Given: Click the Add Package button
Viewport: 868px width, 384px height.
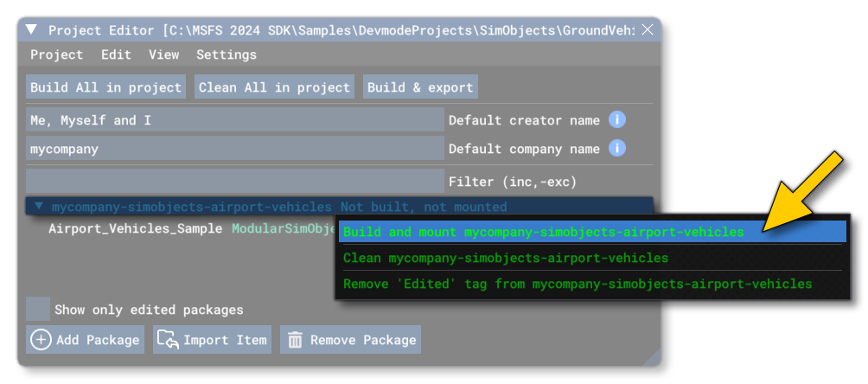Looking at the screenshot, I should tap(86, 339).
